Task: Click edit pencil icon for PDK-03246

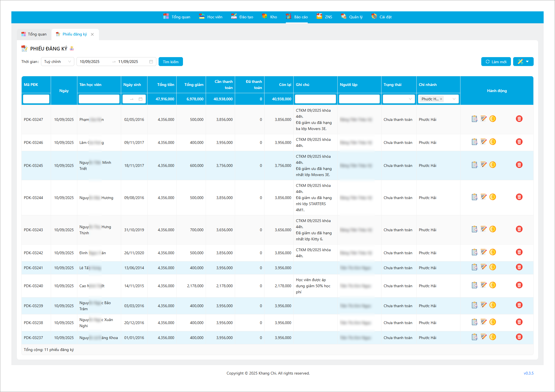Action: pyautogui.click(x=483, y=142)
